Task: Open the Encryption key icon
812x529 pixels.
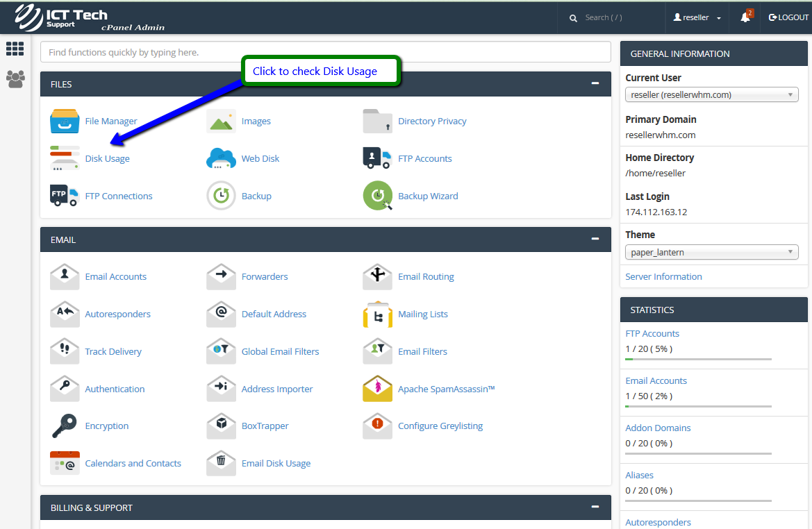Action: (65, 426)
